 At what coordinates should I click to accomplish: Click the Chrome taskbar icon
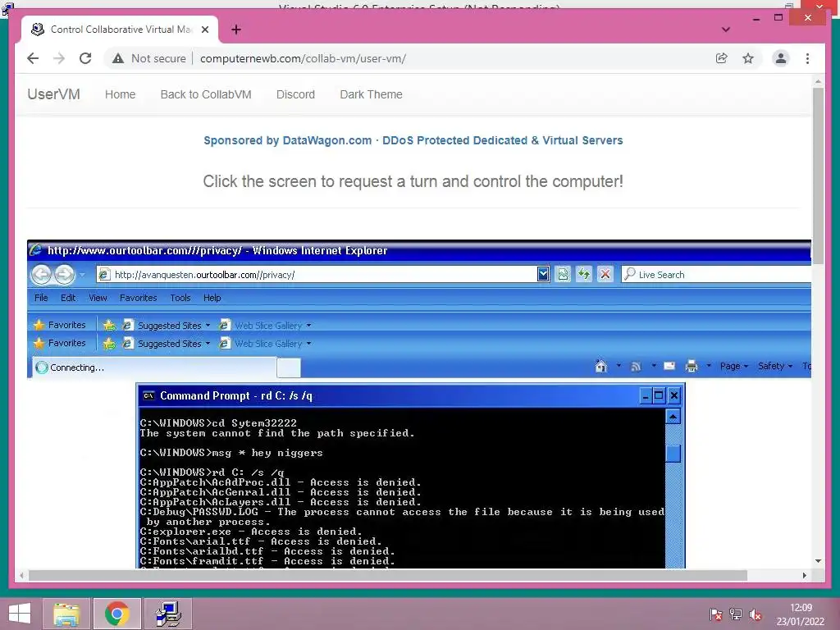116,614
